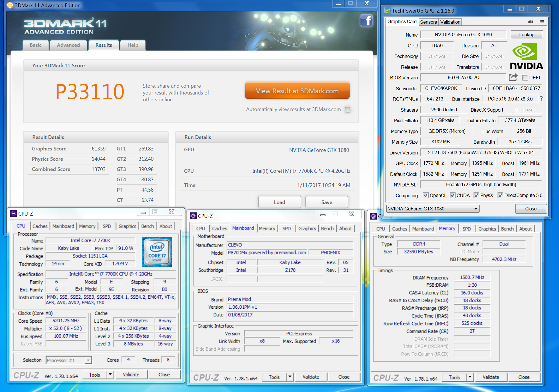
Task: Click 3DMark 11 title bar app icon
Action: pyautogui.click(x=10, y=5)
